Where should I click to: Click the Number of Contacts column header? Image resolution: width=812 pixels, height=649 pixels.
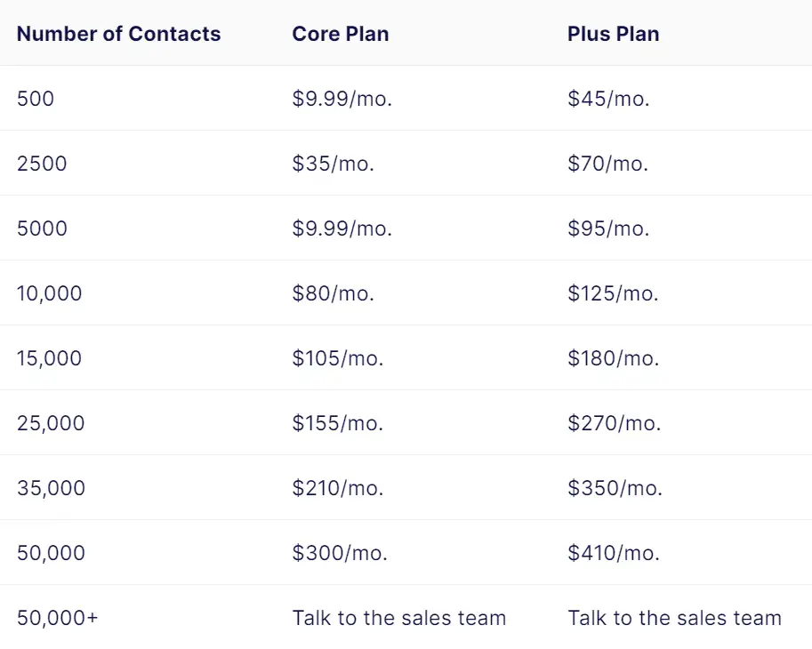[118, 34]
